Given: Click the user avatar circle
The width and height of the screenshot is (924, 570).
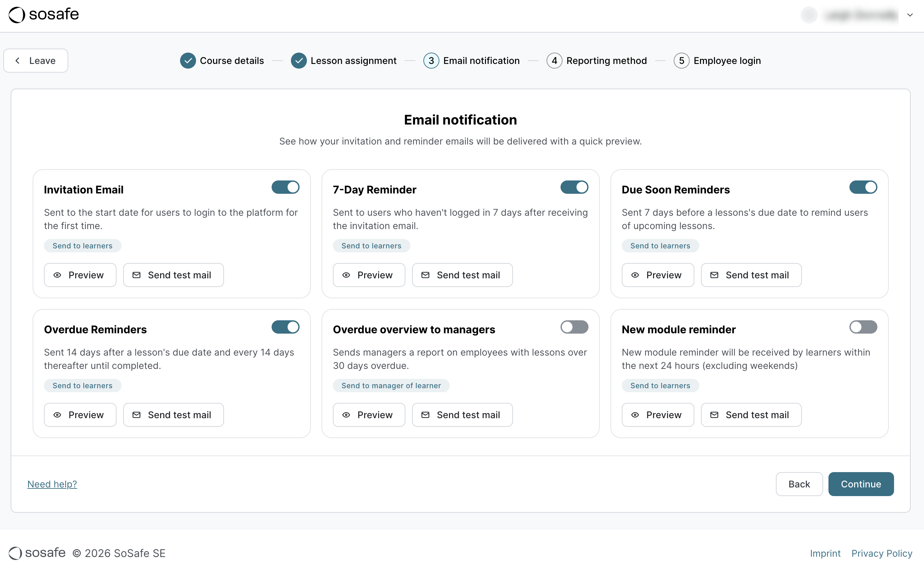Looking at the screenshot, I should tap(809, 15).
